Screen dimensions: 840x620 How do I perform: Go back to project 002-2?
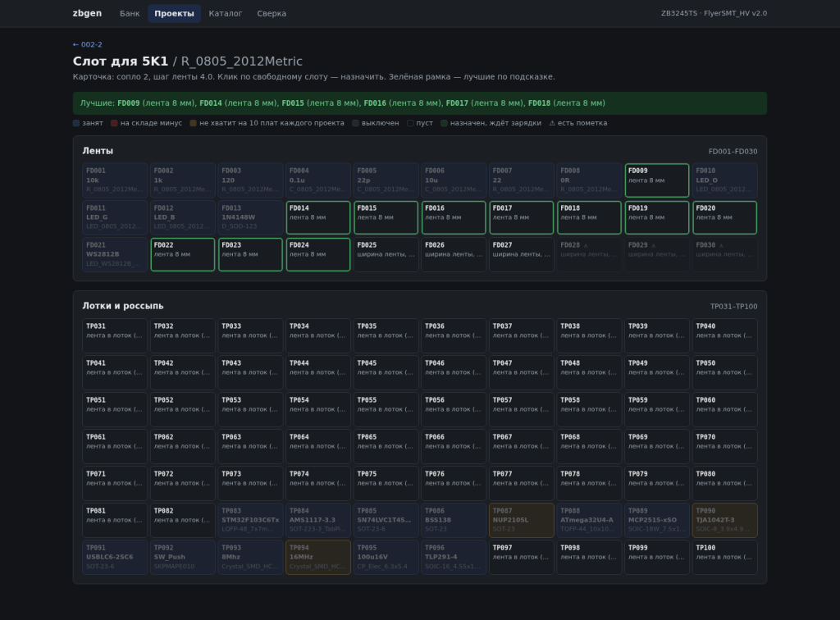click(x=87, y=44)
